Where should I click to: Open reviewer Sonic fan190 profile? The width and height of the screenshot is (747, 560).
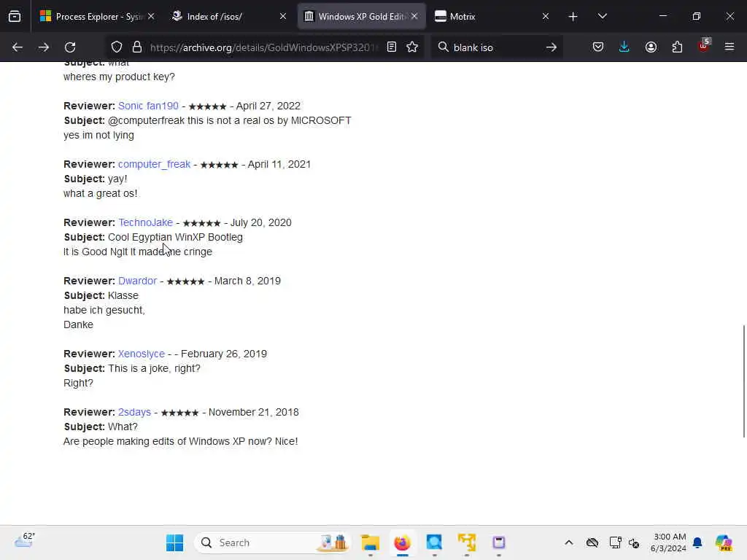(148, 106)
